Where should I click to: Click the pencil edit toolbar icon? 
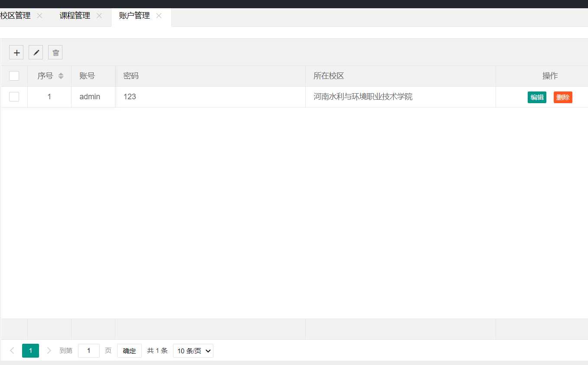click(x=36, y=52)
